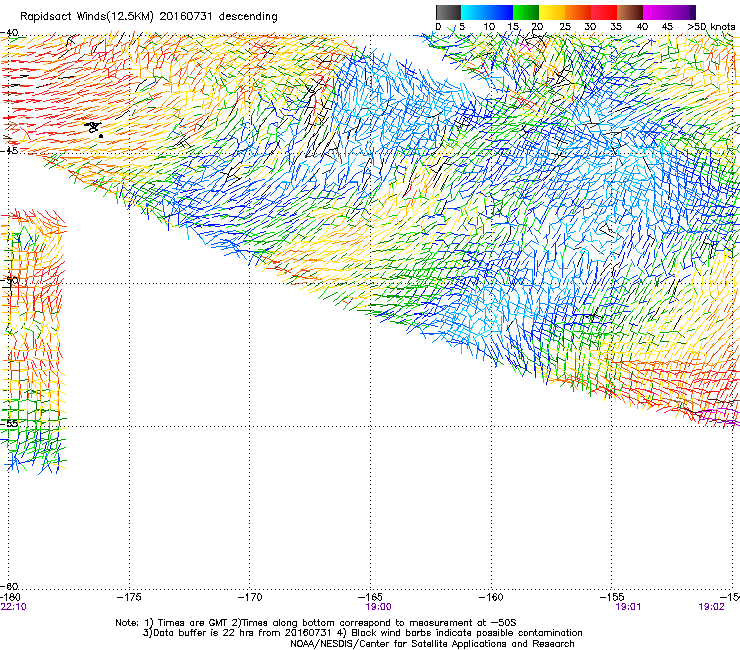Click the -40 latitude label
The height and width of the screenshot is (650, 740).
[x=9, y=33]
